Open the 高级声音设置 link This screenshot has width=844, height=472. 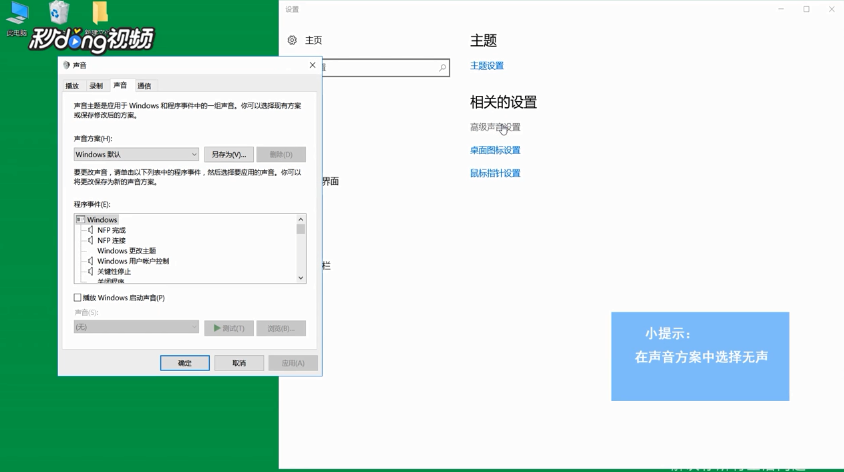pyautogui.click(x=495, y=127)
